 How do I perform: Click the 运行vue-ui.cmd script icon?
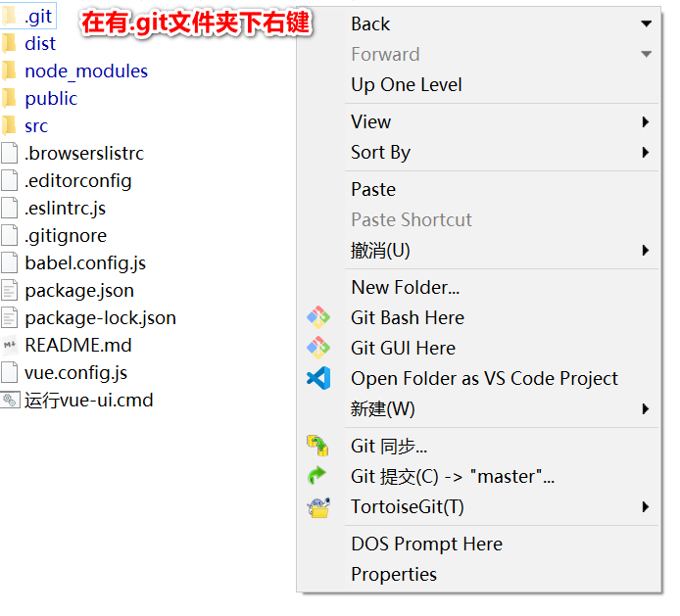[10, 400]
